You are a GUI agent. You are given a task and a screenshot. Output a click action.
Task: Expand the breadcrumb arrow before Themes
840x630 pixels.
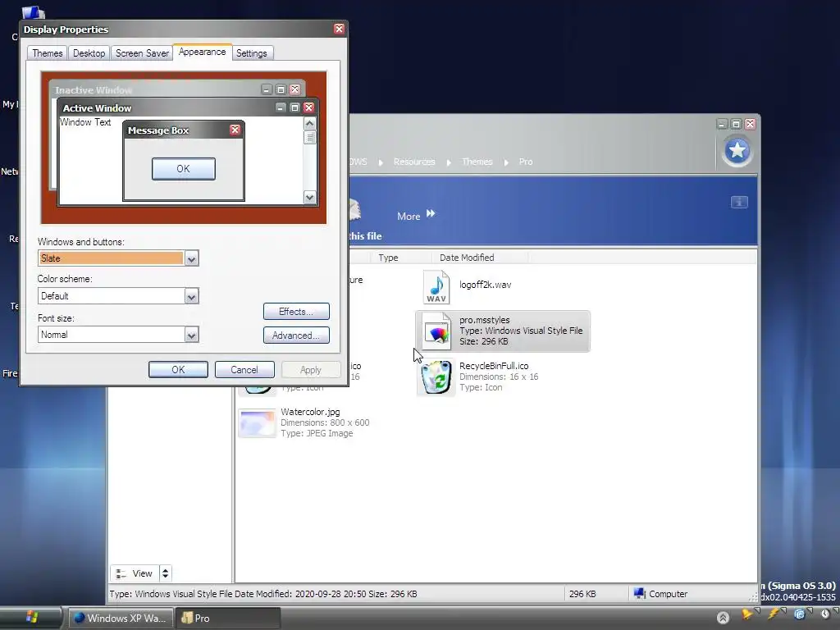click(x=449, y=162)
